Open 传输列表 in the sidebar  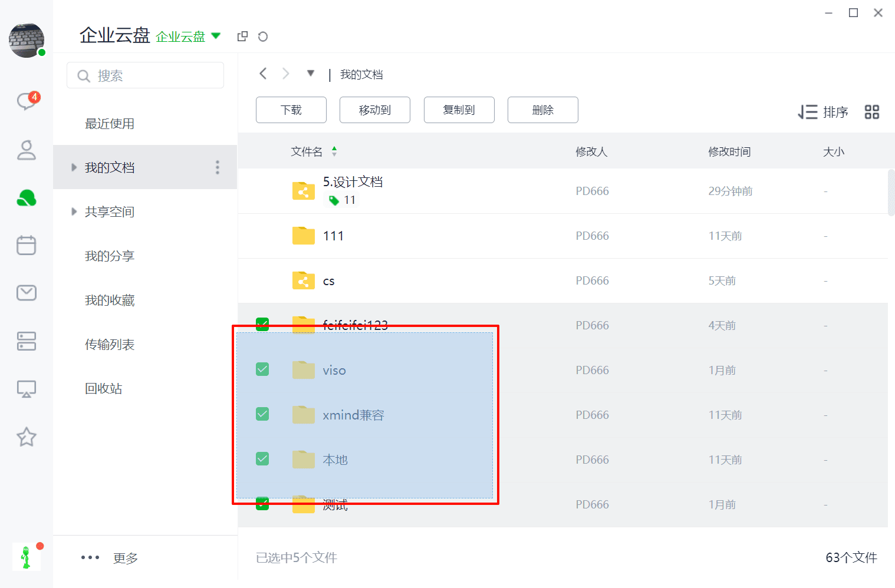point(110,344)
